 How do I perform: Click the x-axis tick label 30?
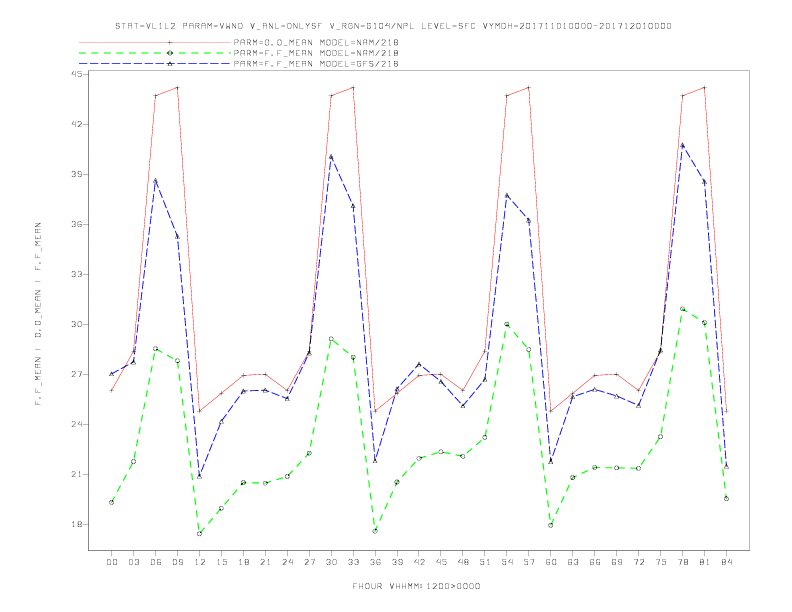(x=331, y=562)
